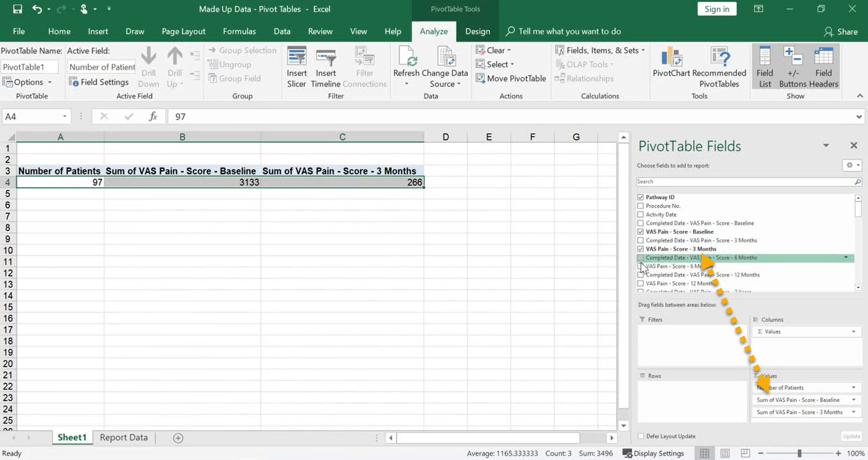
Task: Click the PivotChart icon
Action: [x=671, y=57]
